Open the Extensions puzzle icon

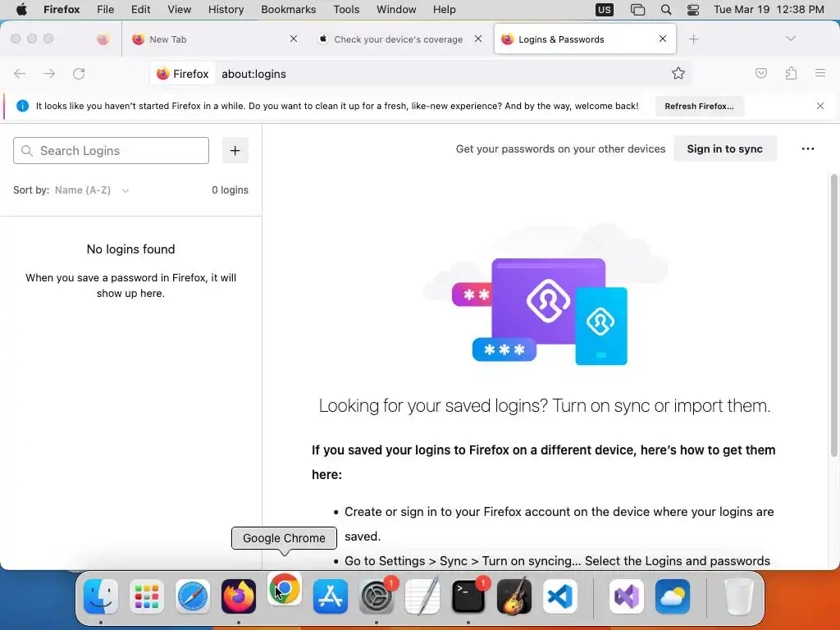791,73
